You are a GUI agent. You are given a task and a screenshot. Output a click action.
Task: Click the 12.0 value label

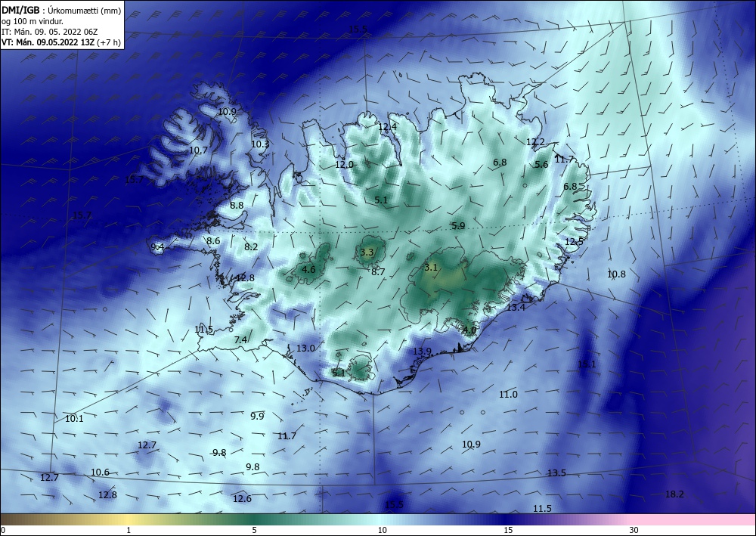[x=344, y=164]
